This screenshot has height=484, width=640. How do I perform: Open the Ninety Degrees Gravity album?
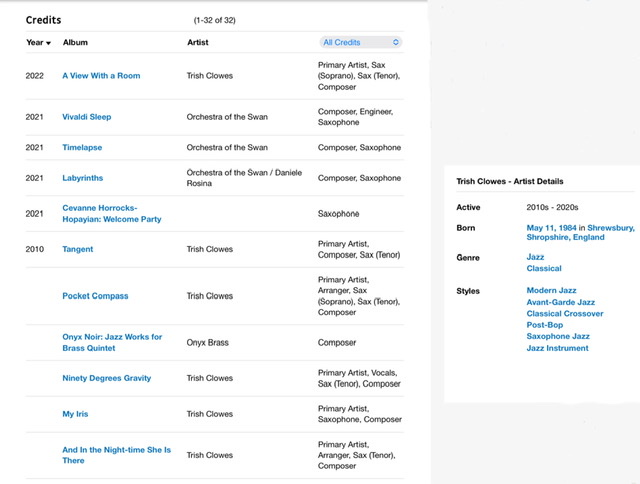click(107, 378)
